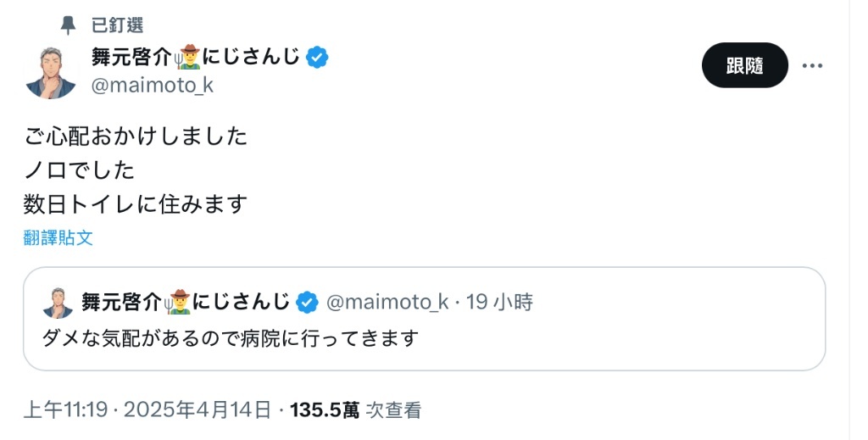Click 翻譯貼文 to translate the post
This screenshot has height=440, width=868.
(58, 237)
